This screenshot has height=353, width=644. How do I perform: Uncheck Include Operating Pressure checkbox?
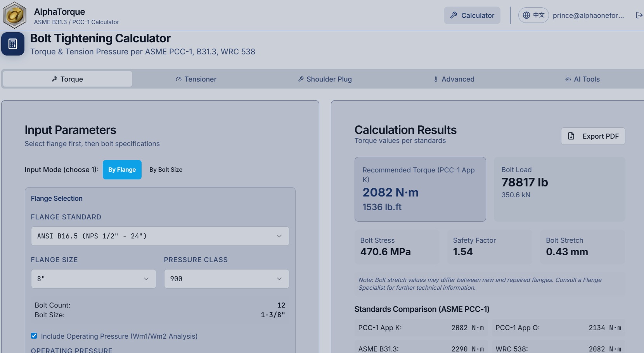tap(34, 336)
